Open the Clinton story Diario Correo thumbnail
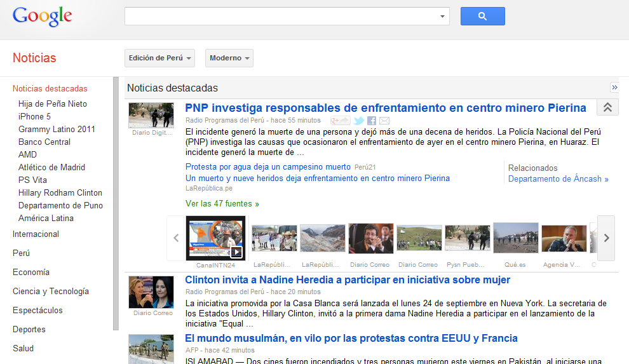The image size is (629, 364). [x=151, y=292]
